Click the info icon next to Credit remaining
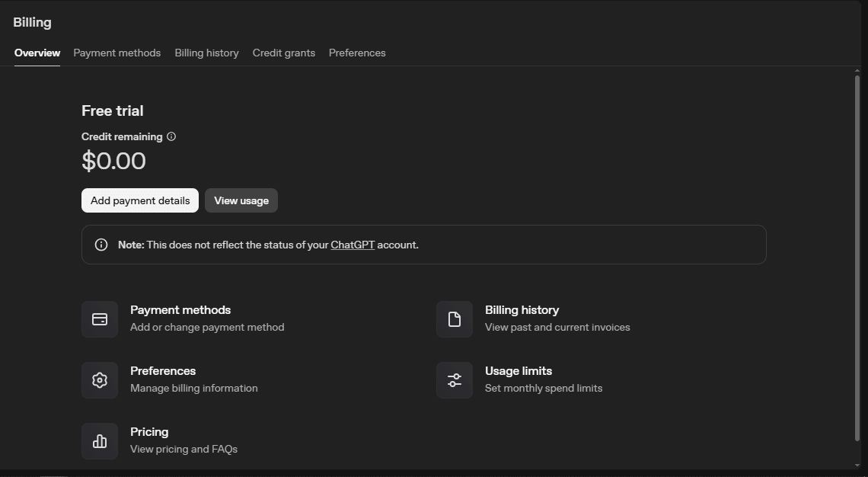This screenshot has width=868, height=477. point(171,136)
